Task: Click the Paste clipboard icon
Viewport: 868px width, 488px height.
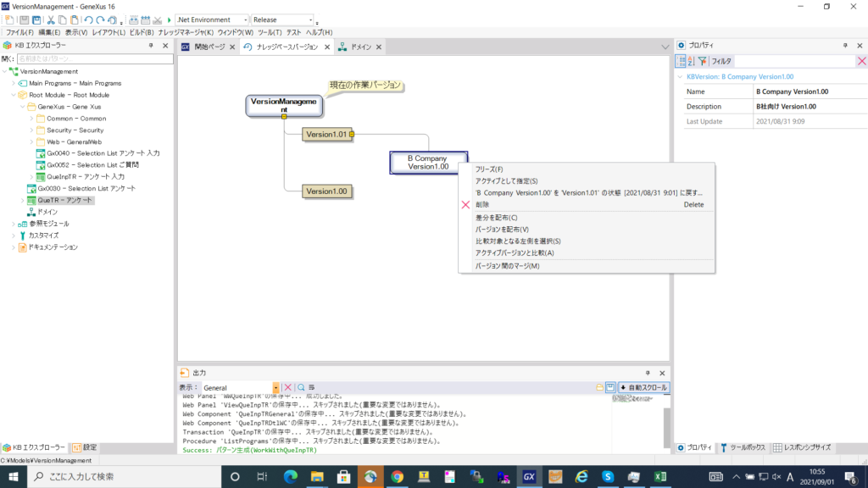Action: 75,20
